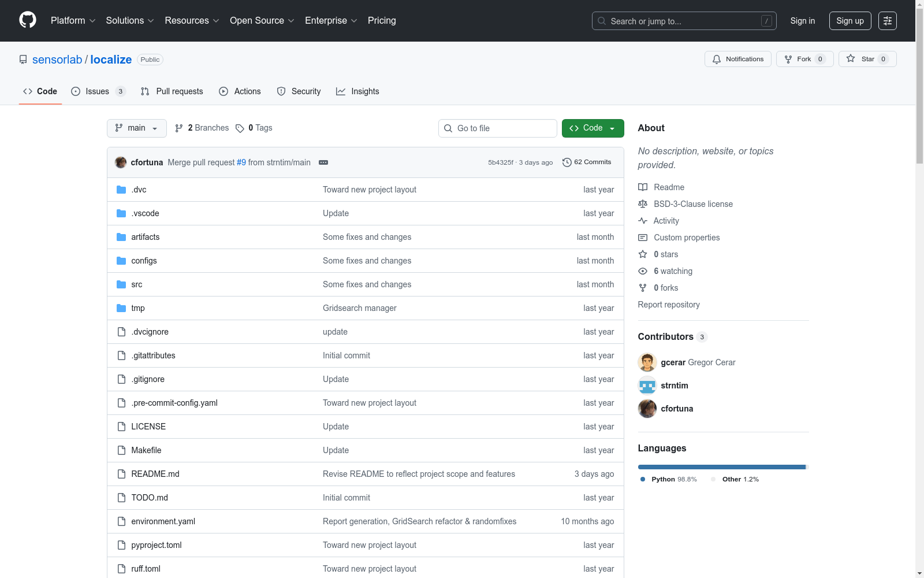Expand the Enterprise menu
Image resolution: width=924 pixels, height=578 pixels.
(x=331, y=21)
